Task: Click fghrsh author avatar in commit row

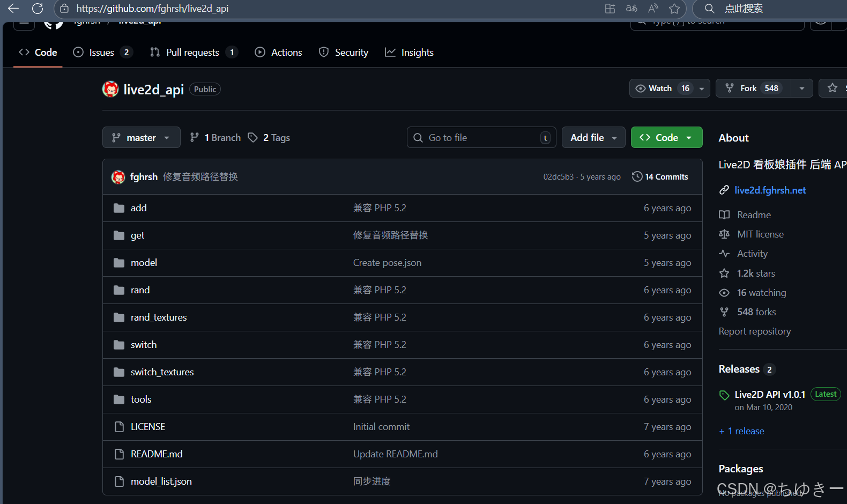Action: tap(118, 177)
